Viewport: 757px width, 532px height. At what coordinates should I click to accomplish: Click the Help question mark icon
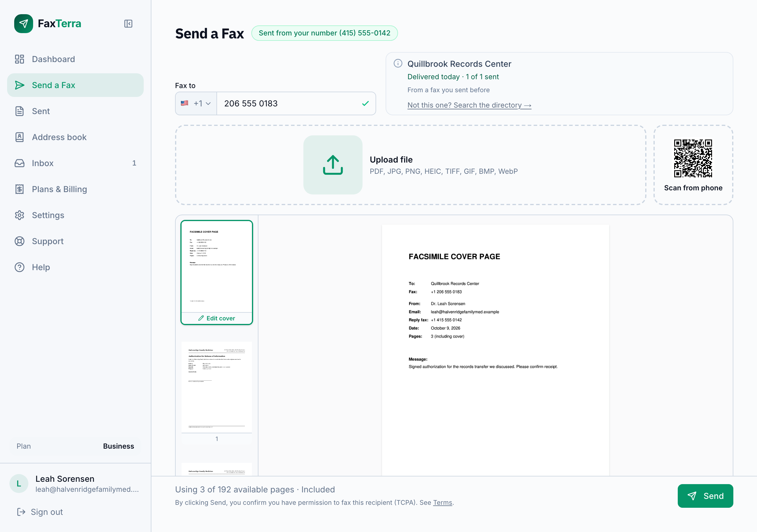(x=20, y=267)
